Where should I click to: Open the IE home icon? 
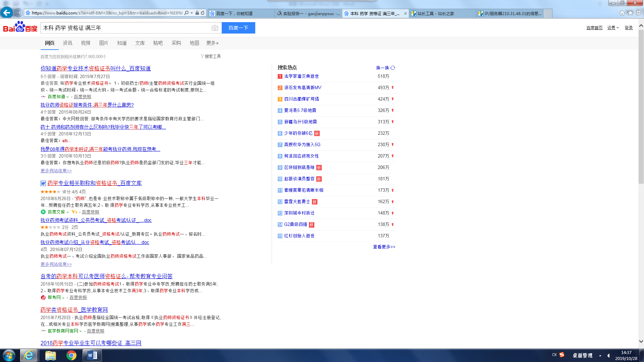(x=622, y=13)
